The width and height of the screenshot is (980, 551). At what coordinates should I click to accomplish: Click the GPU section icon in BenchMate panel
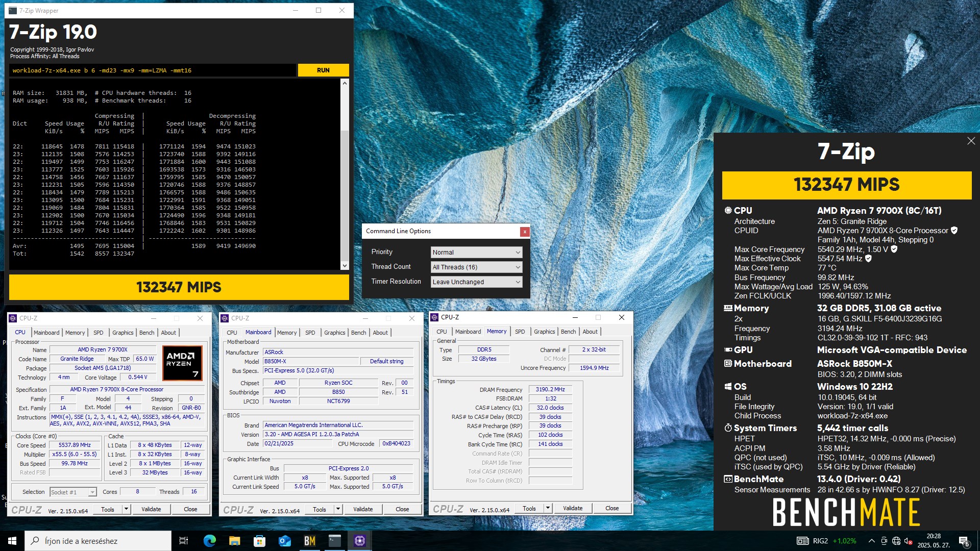(x=728, y=350)
